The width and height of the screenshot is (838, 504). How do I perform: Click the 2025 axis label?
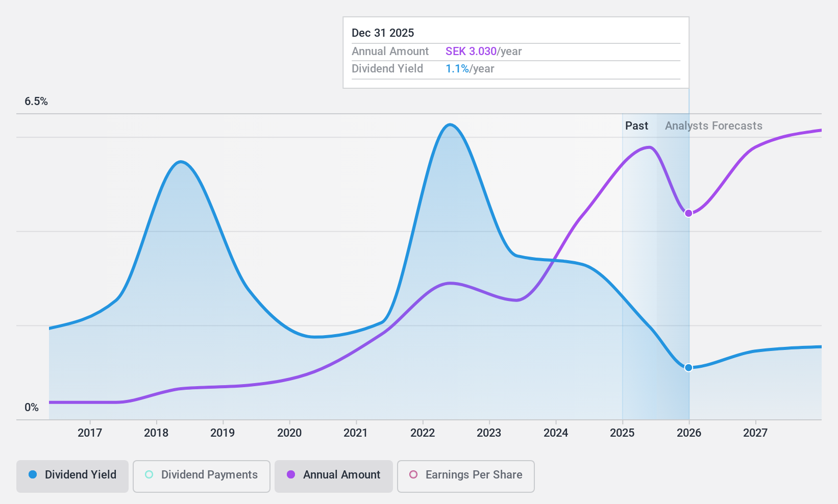coord(622,433)
